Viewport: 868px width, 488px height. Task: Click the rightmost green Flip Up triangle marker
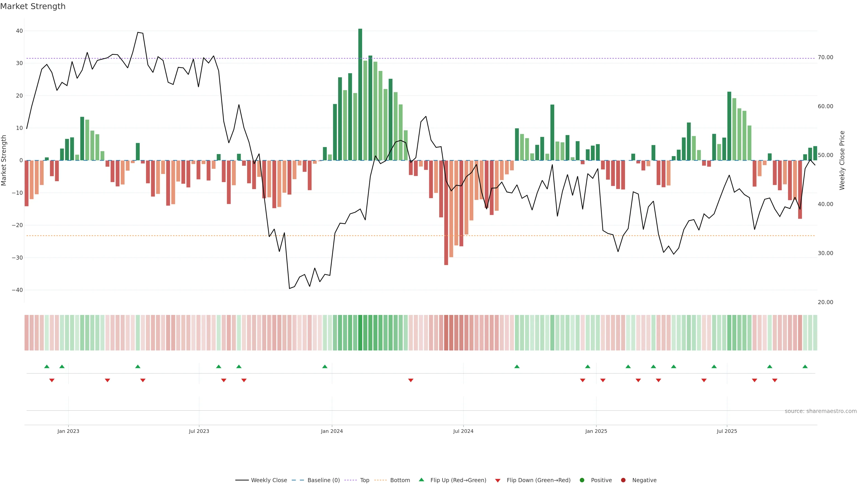(805, 366)
